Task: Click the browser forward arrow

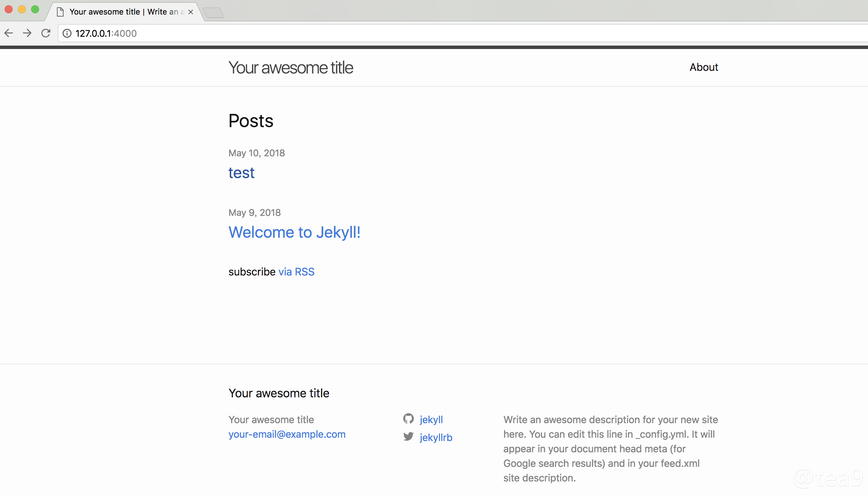Action: 27,33
